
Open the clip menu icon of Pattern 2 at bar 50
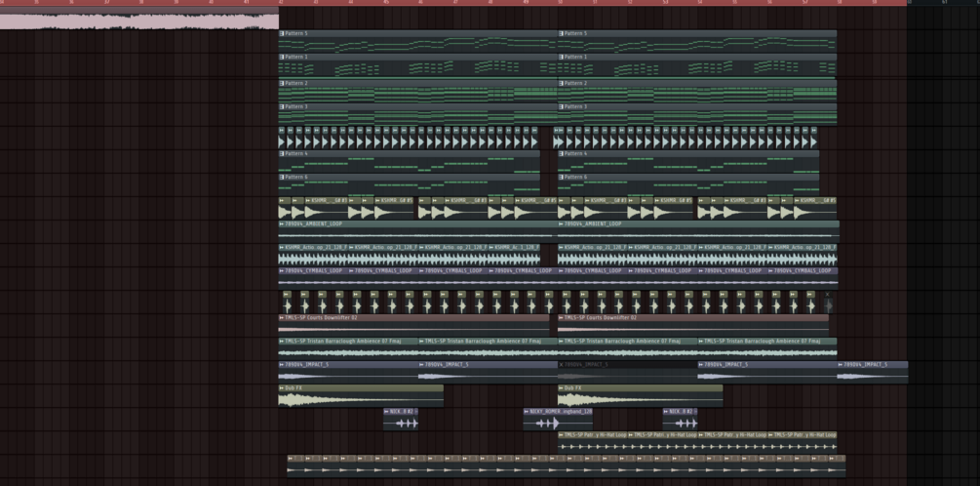click(x=562, y=83)
